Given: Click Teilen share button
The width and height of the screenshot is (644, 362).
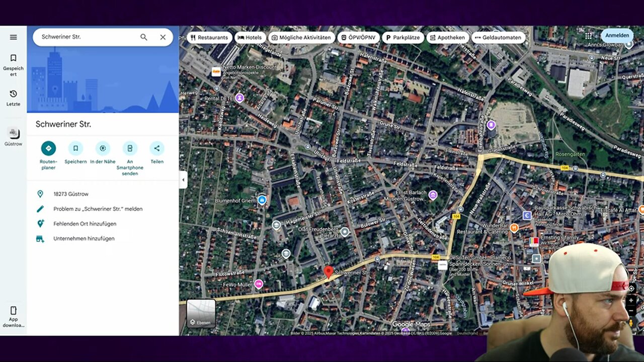Looking at the screenshot, I should coord(157,152).
